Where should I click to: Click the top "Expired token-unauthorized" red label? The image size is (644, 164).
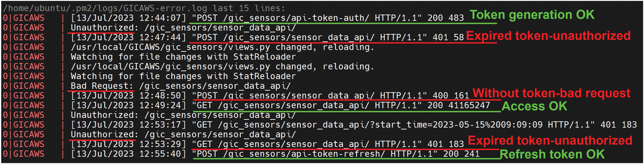pos(548,36)
